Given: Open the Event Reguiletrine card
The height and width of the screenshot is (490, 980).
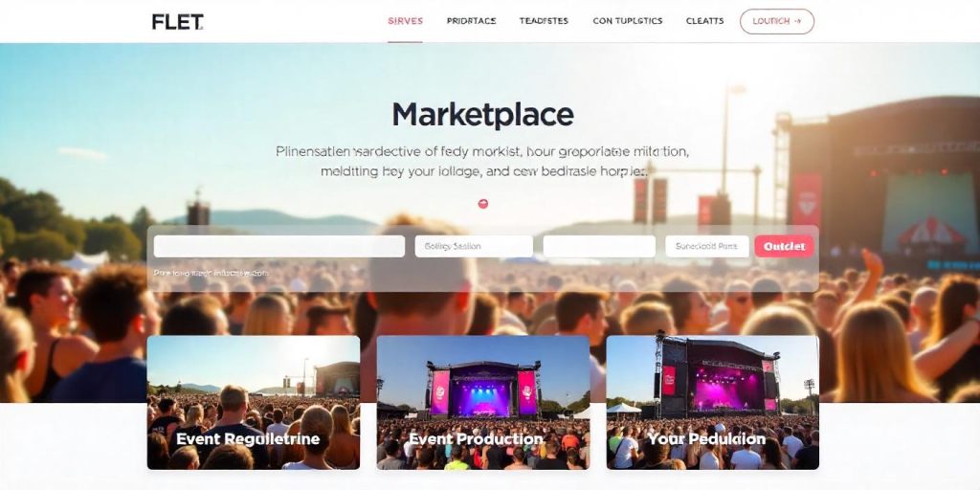Looking at the screenshot, I should tap(254, 403).
